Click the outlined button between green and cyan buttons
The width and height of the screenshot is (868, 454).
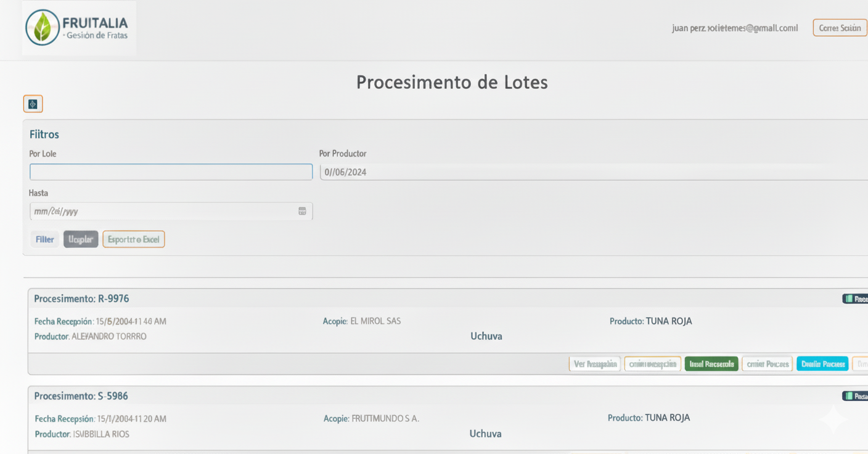pos(767,364)
